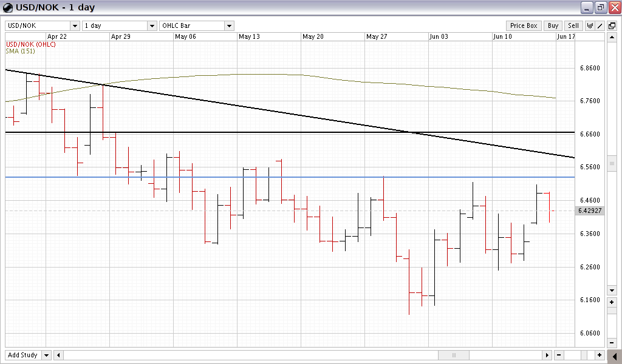Click the 6.0600 price axis label
Screen dimensions: 622x364
pos(590,333)
